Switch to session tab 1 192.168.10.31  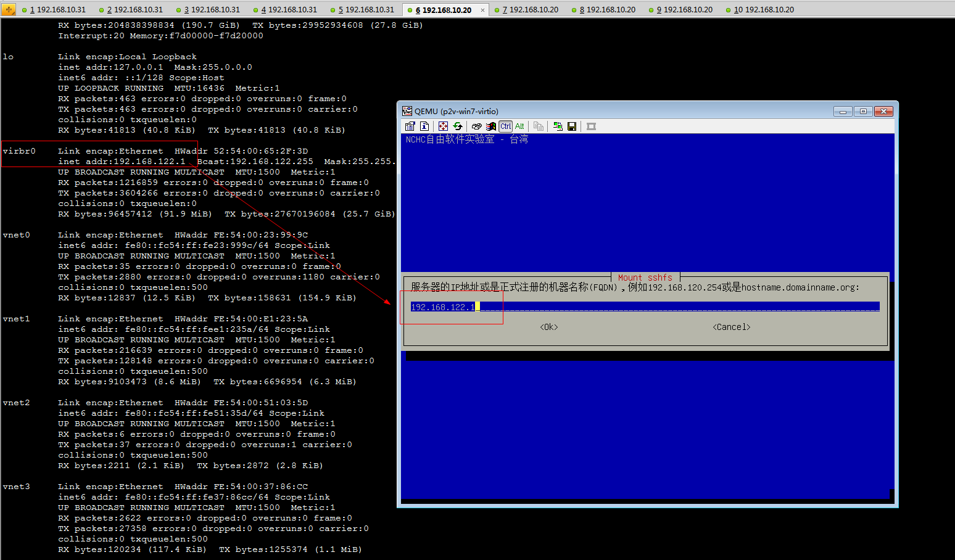[53, 10]
